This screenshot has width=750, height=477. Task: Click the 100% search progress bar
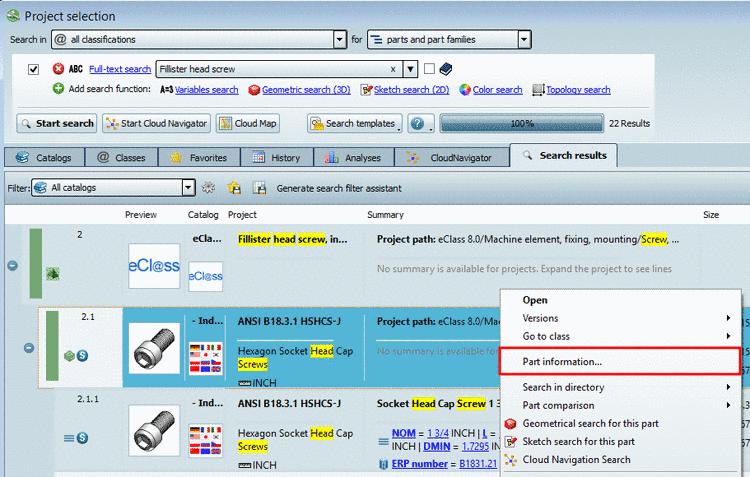click(522, 123)
